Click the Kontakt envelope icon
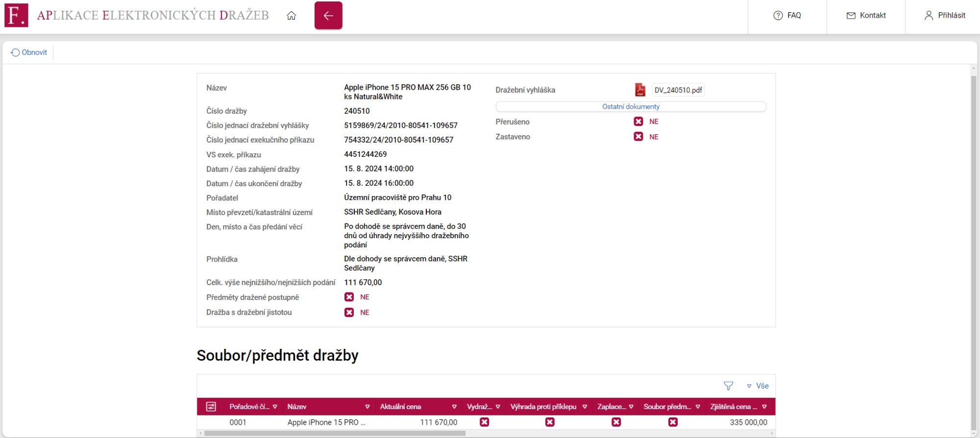 pos(851,16)
